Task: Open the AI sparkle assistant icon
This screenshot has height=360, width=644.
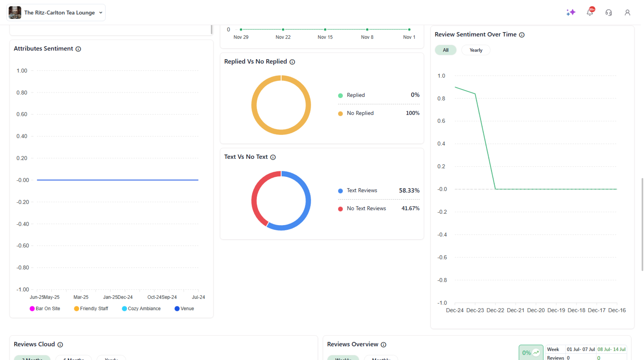Action: click(x=571, y=13)
